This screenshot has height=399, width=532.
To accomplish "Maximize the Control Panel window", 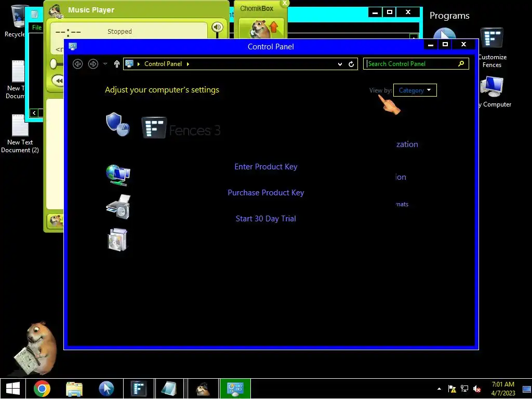I will [445, 44].
